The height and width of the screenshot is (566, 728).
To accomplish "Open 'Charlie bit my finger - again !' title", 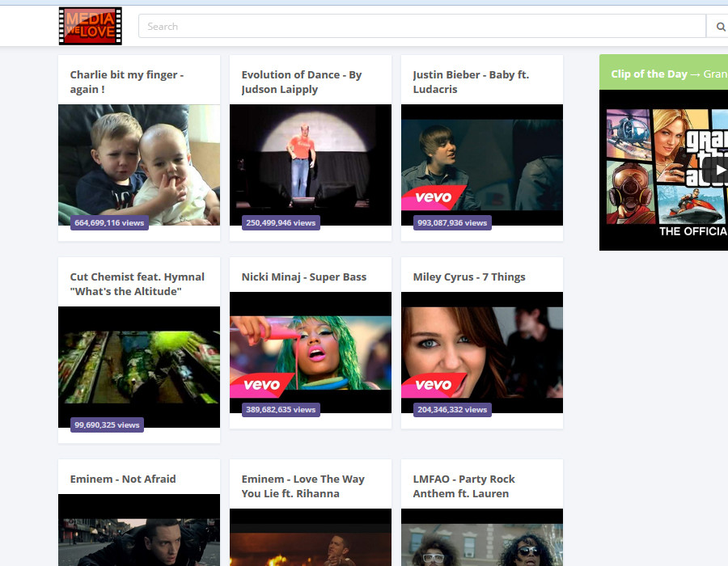I will 127,82.
